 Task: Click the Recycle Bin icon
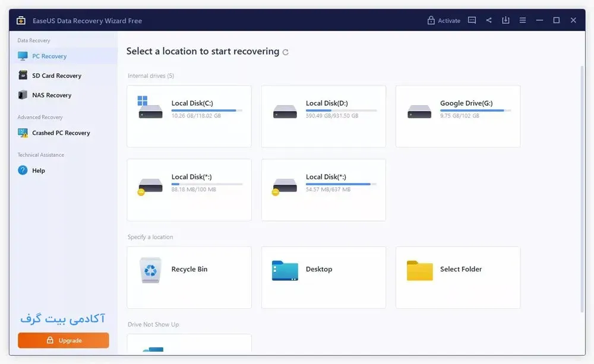150,270
